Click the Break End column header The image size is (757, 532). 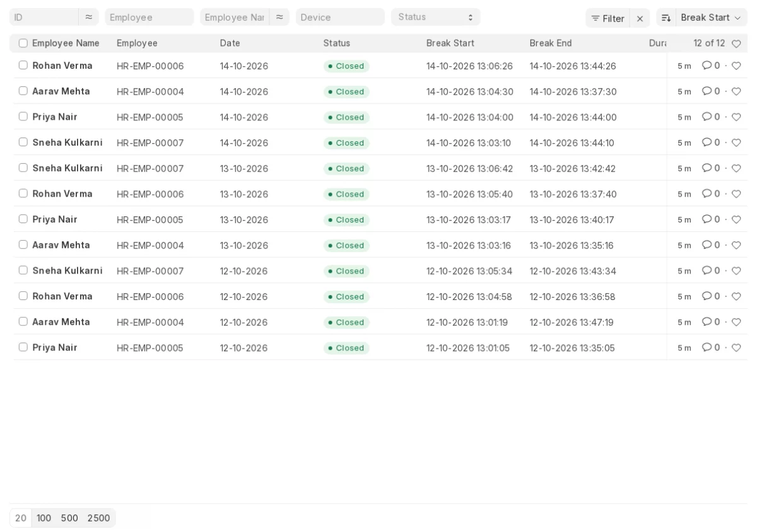tap(551, 43)
